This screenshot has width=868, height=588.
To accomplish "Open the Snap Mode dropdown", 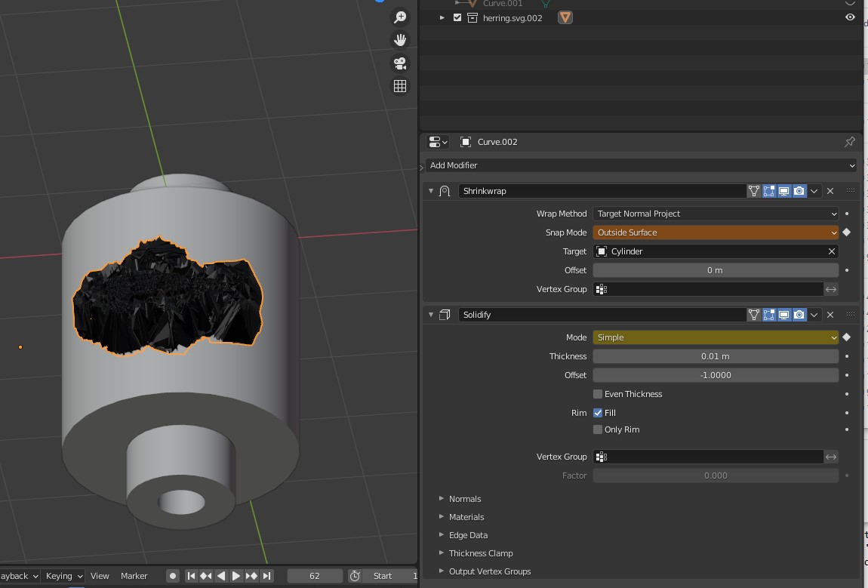I will point(714,232).
